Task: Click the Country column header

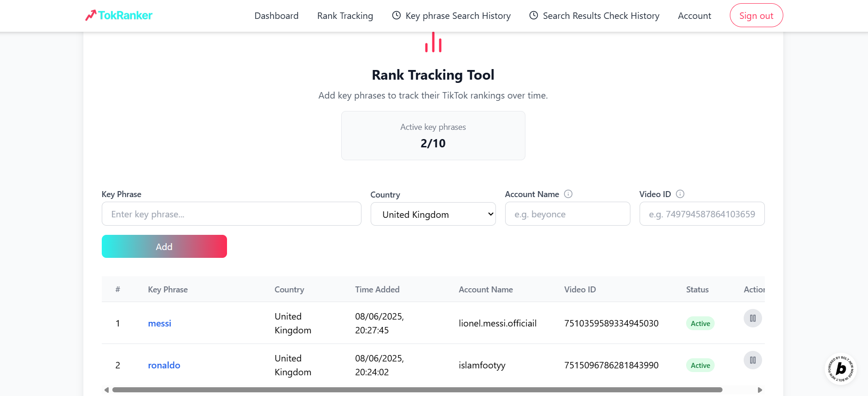Action: (x=289, y=289)
